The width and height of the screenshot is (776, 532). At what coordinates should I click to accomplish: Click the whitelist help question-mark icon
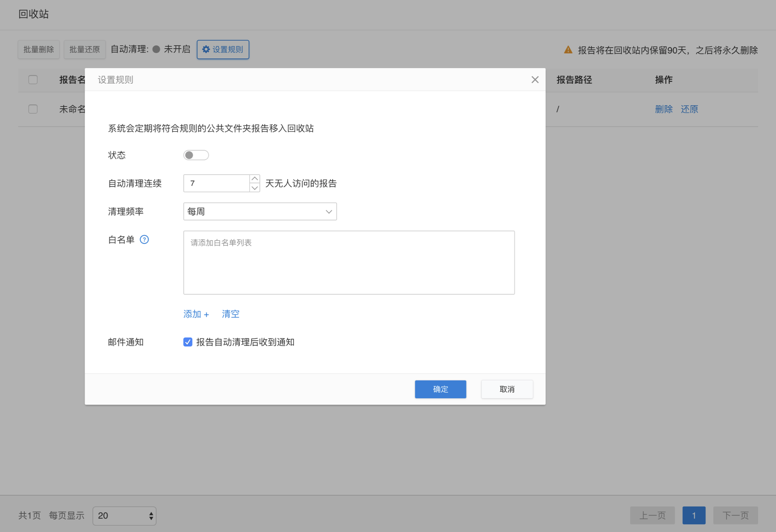[x=144, y=240]
